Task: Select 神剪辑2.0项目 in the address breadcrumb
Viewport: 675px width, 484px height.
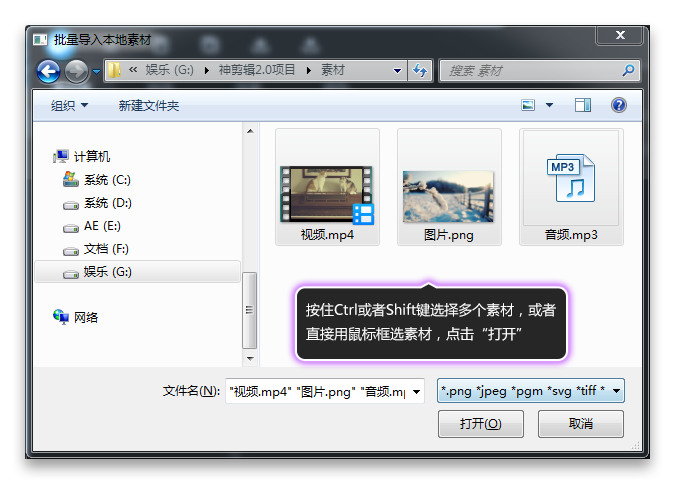Action: point(257,70)
